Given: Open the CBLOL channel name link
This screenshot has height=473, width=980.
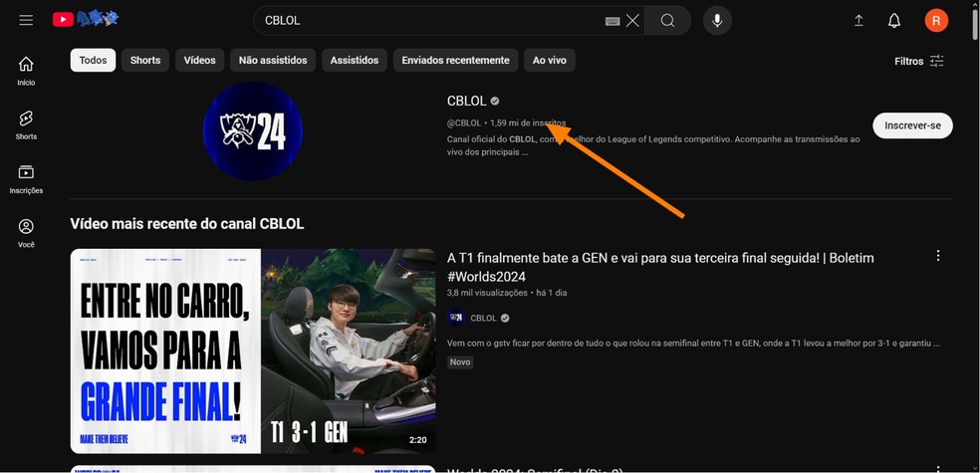Looking at the screenshot, I should click(x=466, y=101).
